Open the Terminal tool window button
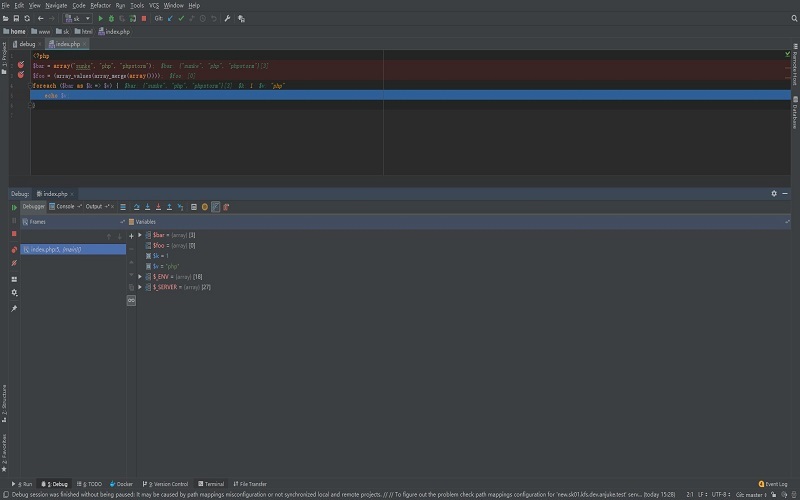The image size is (800, 500). (212, 484)
